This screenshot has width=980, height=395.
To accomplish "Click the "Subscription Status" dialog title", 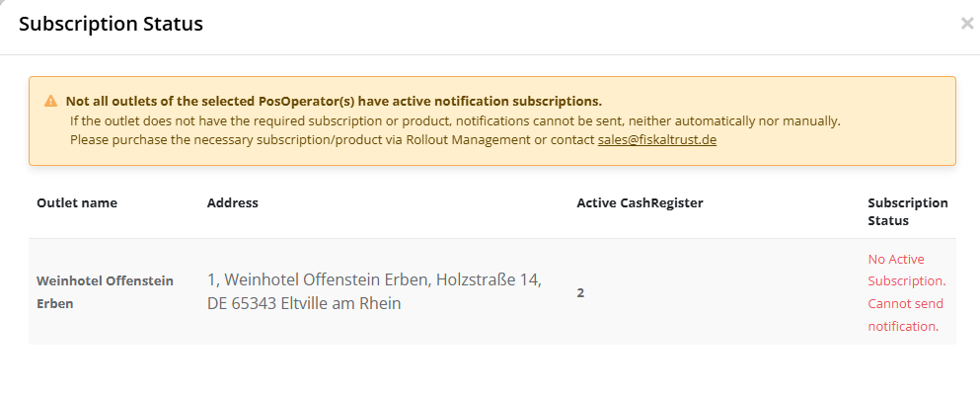I will click(x=111, y=24).
